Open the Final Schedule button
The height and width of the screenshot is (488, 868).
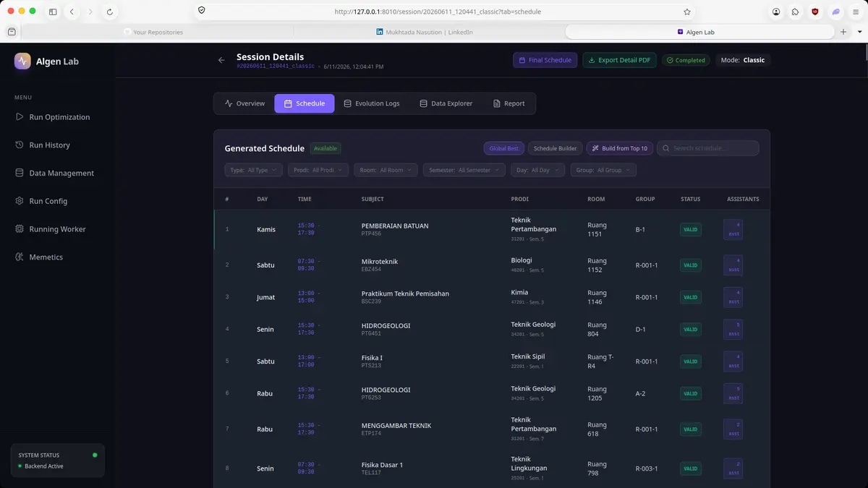545,60
